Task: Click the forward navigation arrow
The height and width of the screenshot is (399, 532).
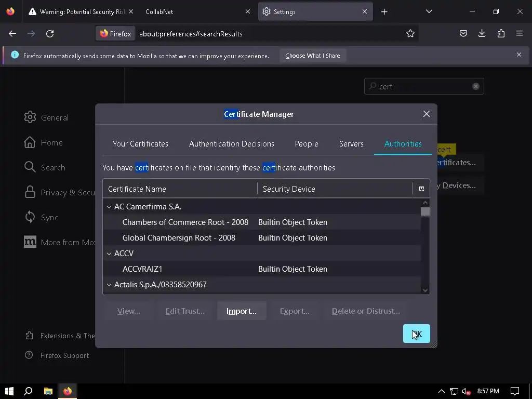Action: pos(31,34)
